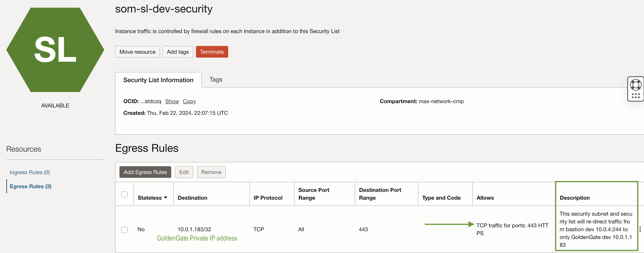Check the checkbox for the 10.0.1.183/32 rule
The image size is (644, 253).
tap(125, 229)
